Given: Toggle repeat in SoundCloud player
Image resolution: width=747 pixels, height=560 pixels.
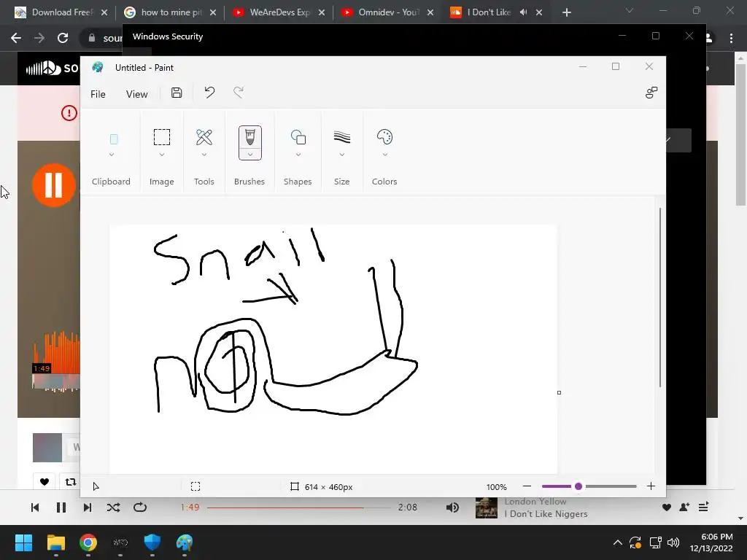Looking at the screenshot, I should point(140,507).
